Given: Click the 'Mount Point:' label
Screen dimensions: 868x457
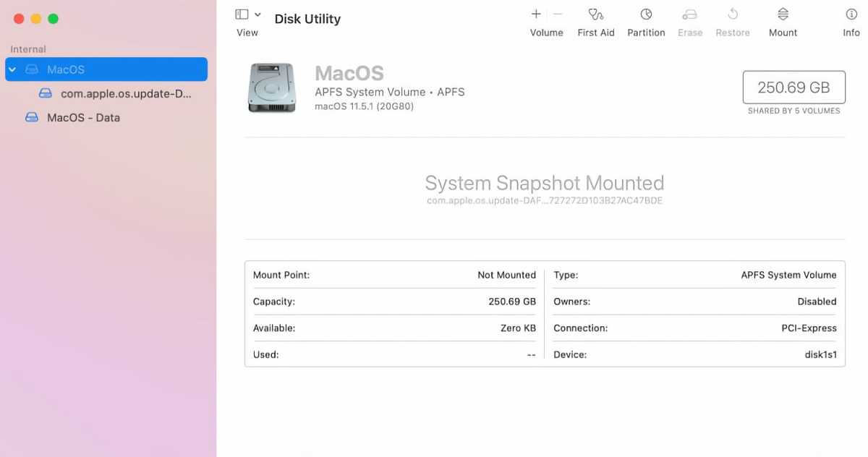Looking at the screenshot, I should point(281,275).
